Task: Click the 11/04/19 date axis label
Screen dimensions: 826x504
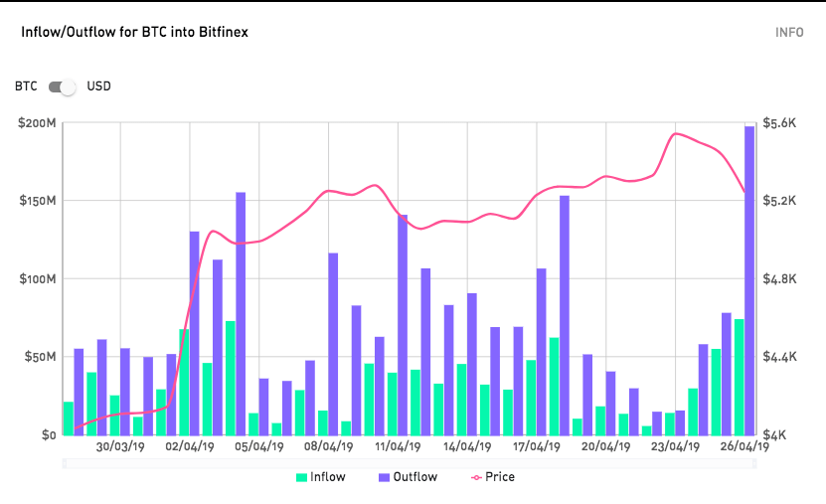Action: pyautogui.click(x=398, y=447)
